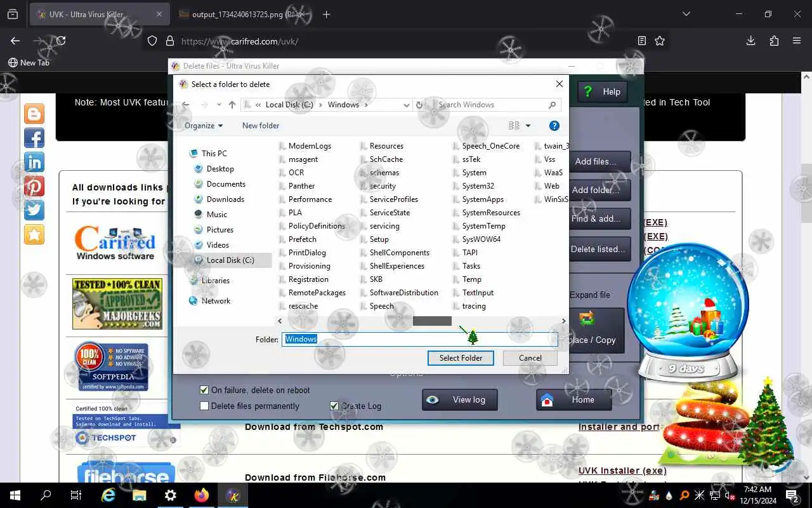Screen dimensions: 812x508
Task: Open Internet Explorer from taskbar
Action: pos(108,495)
